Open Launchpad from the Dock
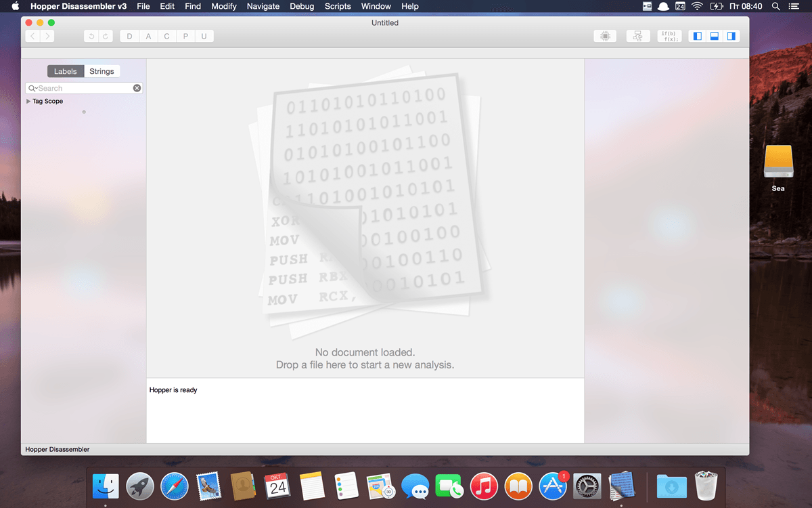 tap(140, 486)
